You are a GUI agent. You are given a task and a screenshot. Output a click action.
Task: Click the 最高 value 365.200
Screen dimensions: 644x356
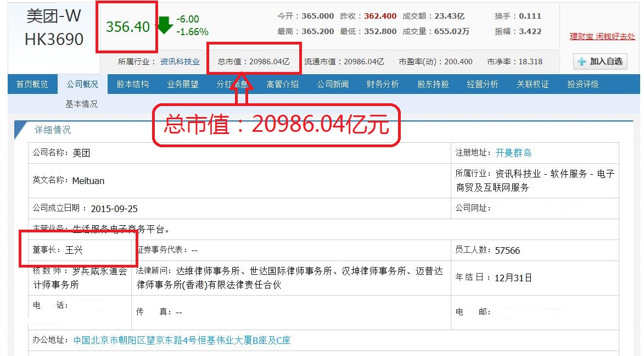[x=317, y=31]
